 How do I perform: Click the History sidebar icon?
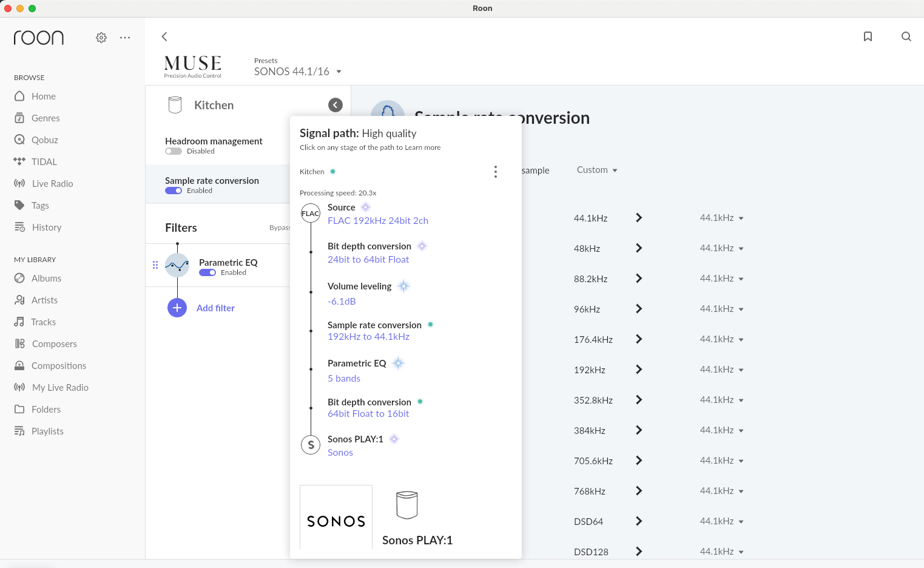[19, 227]
